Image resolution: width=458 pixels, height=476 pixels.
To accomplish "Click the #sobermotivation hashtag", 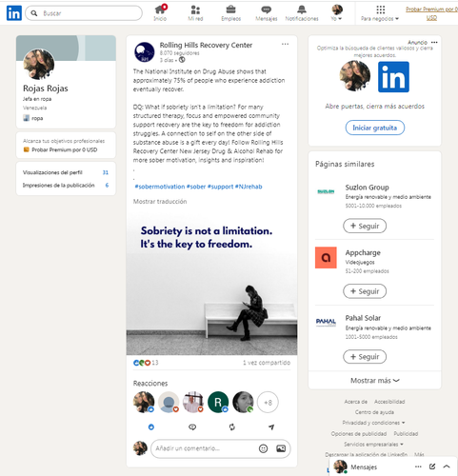I will 160,187.
